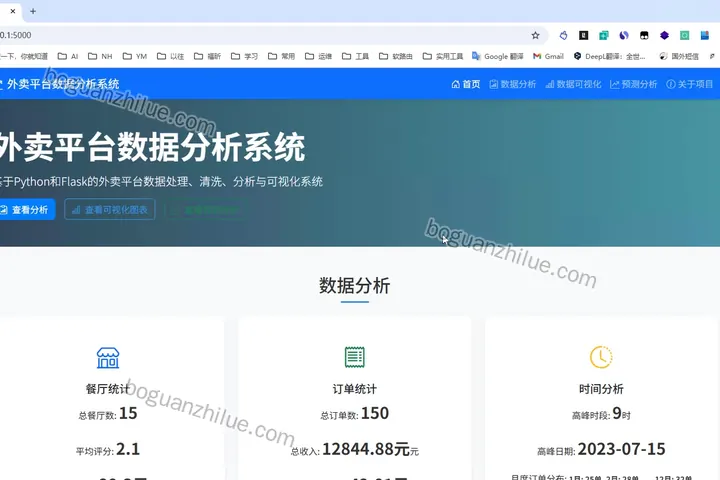Click the green order receipt icon
The width and height of the screenshot is (720, 480).
click(354, 357)
